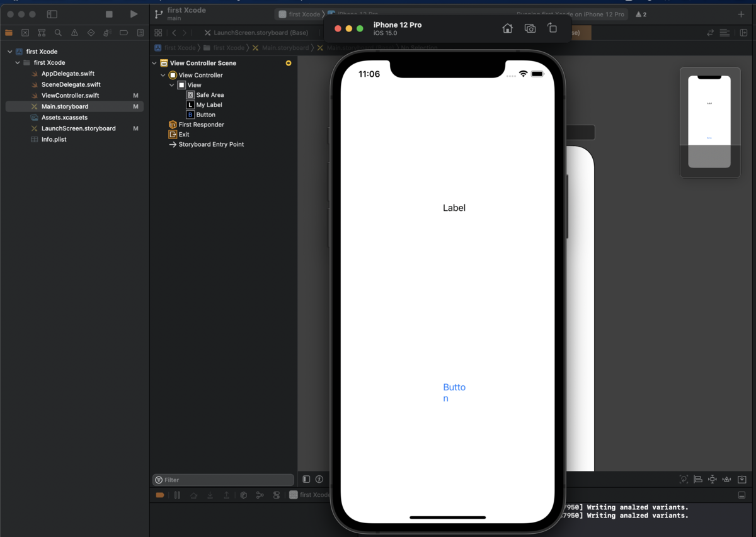The width and height of the screenshot is (756, 537).
Task: Click the plus Library button
Action: 741,14
